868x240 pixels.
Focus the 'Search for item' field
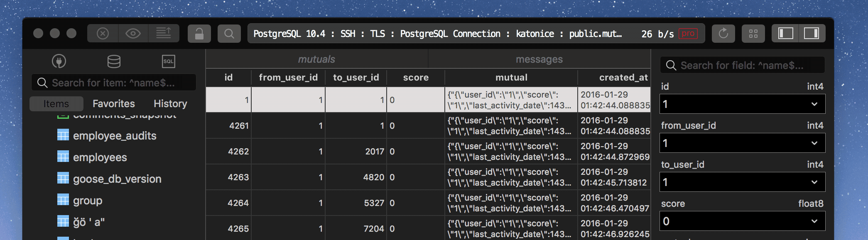point(114,83)
